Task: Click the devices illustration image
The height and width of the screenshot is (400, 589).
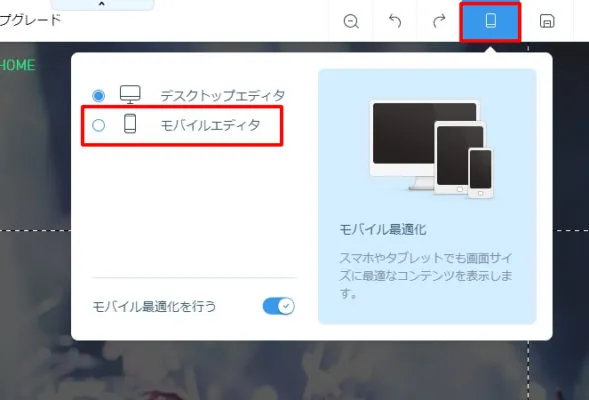Action: [x=432, y=149]
